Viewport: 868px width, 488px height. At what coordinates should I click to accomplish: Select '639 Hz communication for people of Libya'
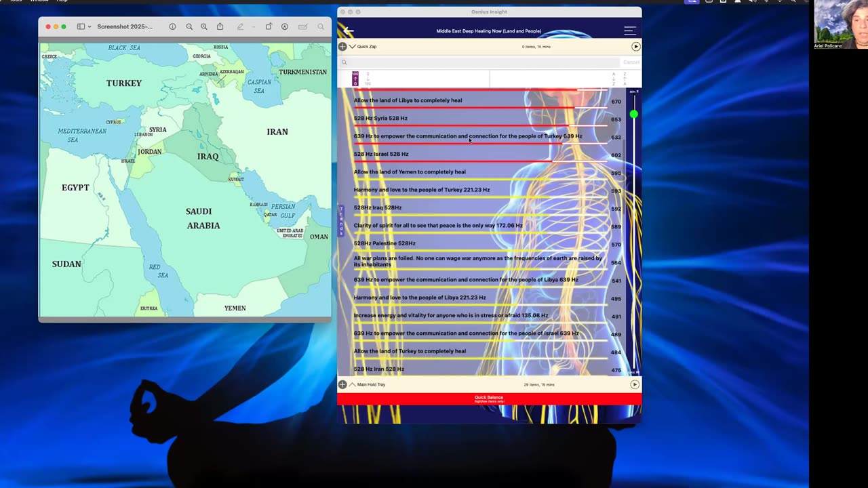(x=466, y=280)
